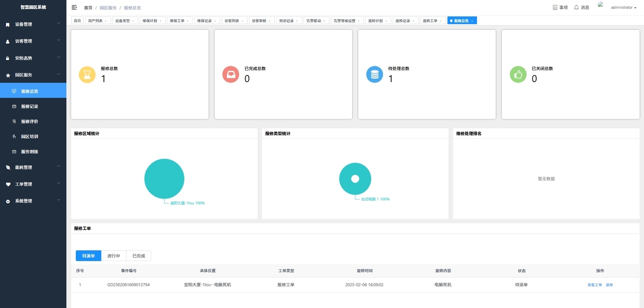The width and height of the screenshot is (644, 308).
Task: Click the 宜阳大厦-1lou--电脑死机 location cell
Action: (x=208, y=285)
